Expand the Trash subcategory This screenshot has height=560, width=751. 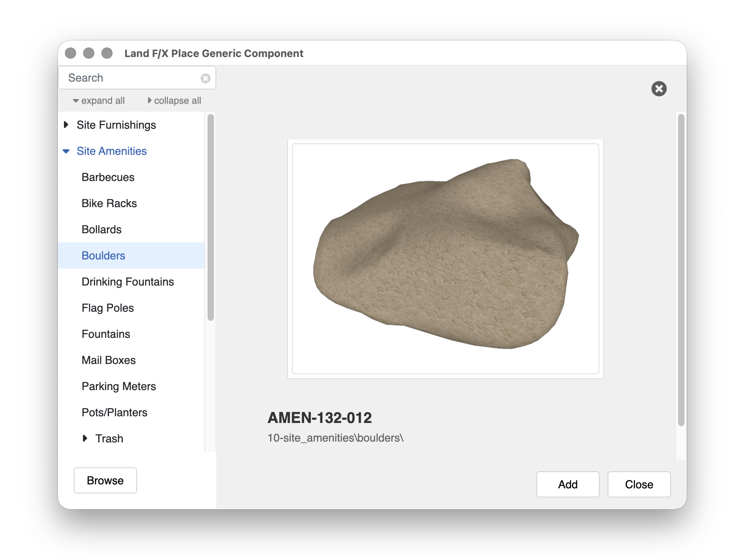pyautogui.click(x=85, y=438)
